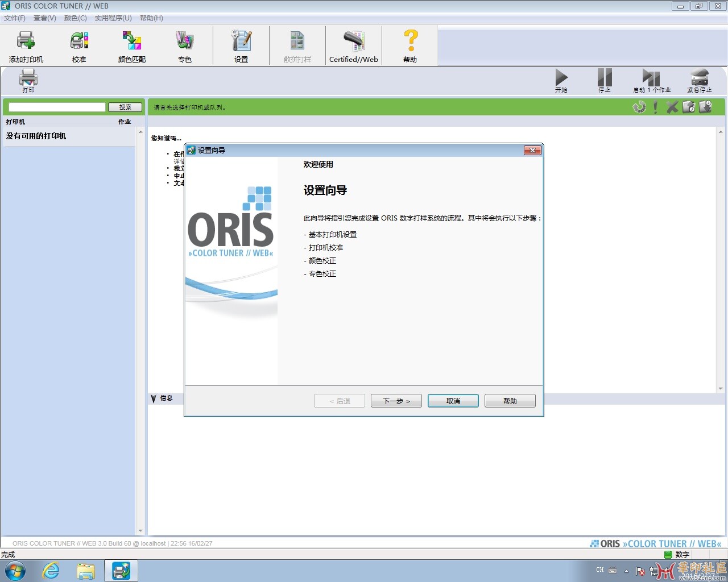The height and width of the screenshot is (582, 728).
Task: Click the folder with up arrow icon
Action: (689, 107)
